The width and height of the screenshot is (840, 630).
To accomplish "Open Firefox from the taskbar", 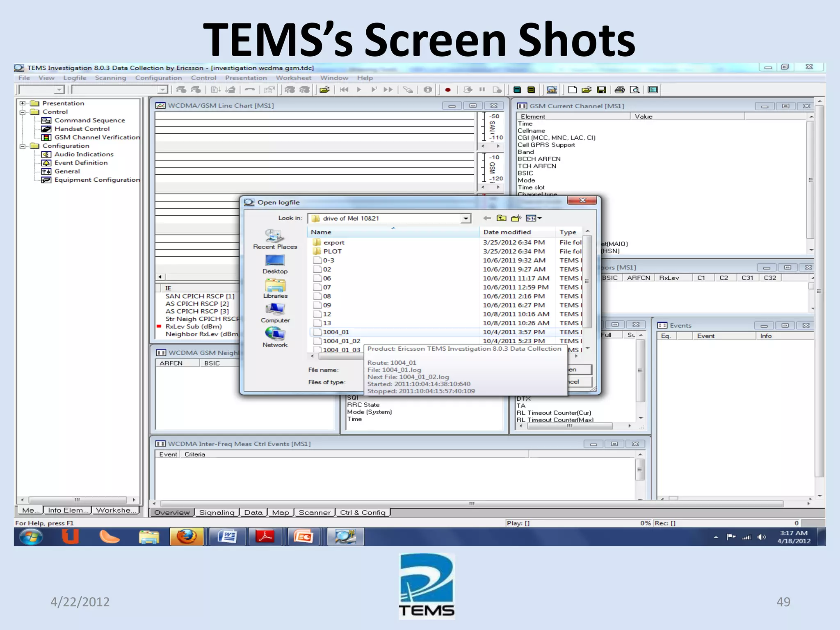I will coord(187,537).
